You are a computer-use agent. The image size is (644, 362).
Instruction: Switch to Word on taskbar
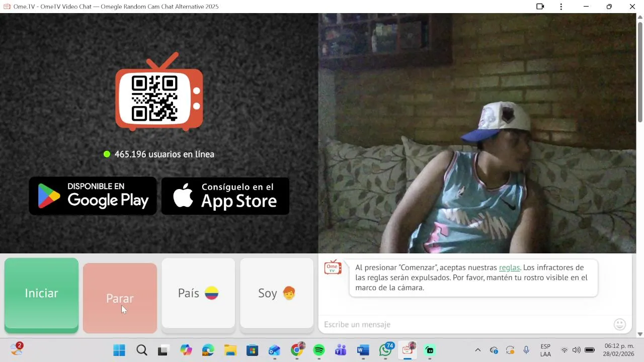[x=363, y=350]
